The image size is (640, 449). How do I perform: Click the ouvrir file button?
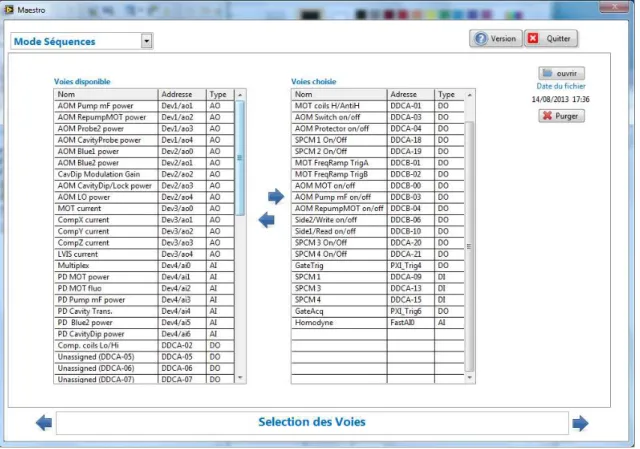tap(561, 73)
